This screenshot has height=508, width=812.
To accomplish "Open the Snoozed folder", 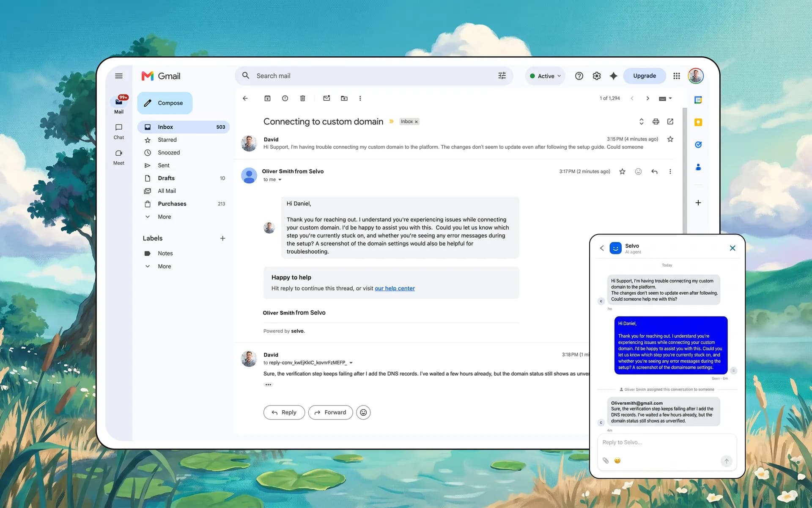I will tap(184, 152).
